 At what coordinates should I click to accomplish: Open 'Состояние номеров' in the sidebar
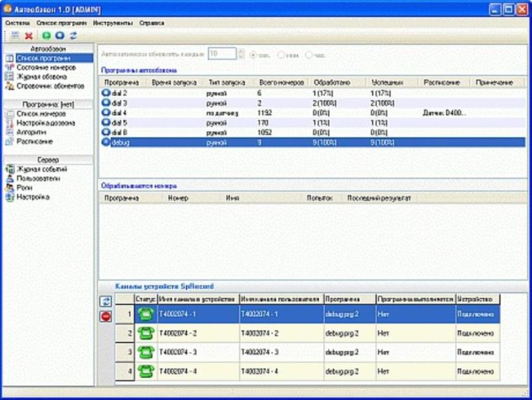[46, 67]
